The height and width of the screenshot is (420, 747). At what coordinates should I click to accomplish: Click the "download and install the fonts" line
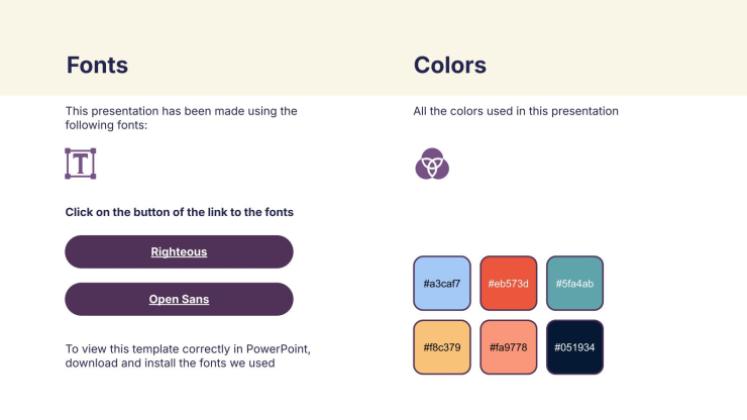pyautogui.click(x=170, y=363)
